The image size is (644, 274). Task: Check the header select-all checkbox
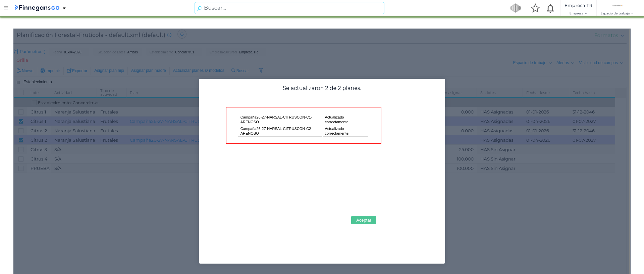point(21,93)
